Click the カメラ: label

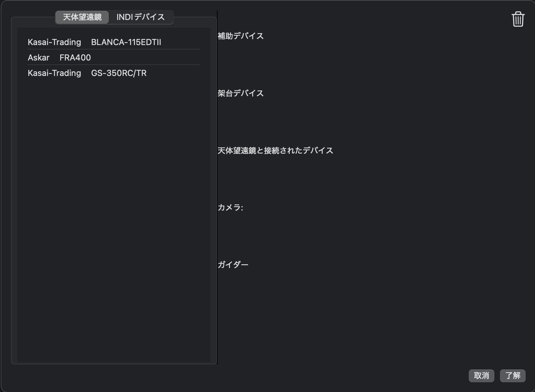coord(230,208)
